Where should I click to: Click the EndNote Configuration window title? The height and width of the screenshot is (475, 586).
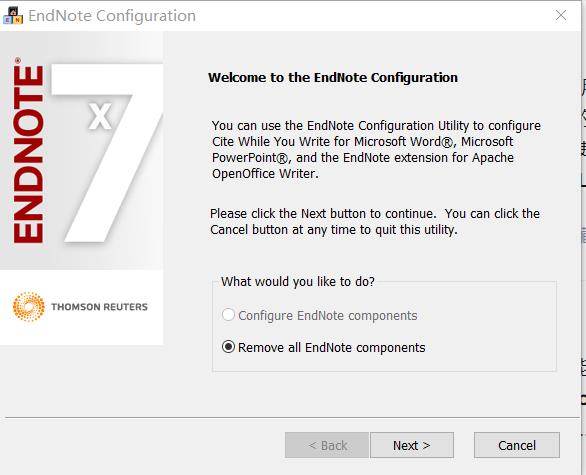(x=112, y=16)
